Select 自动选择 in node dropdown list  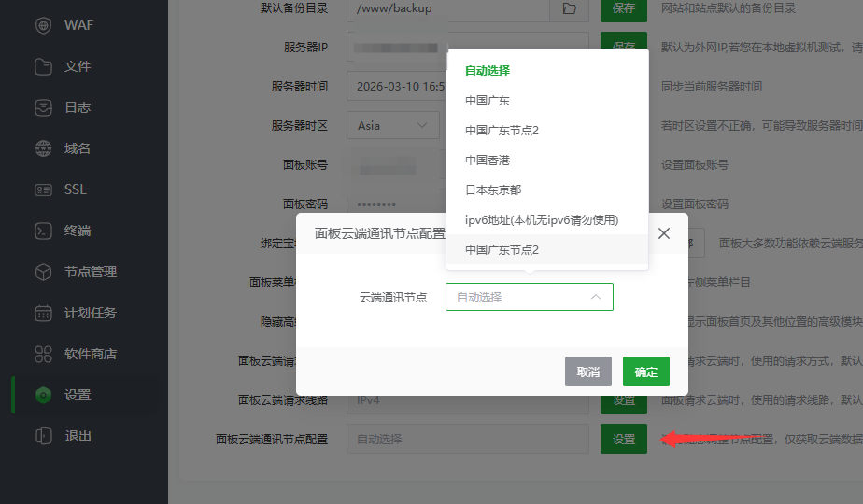coord(547,70)
